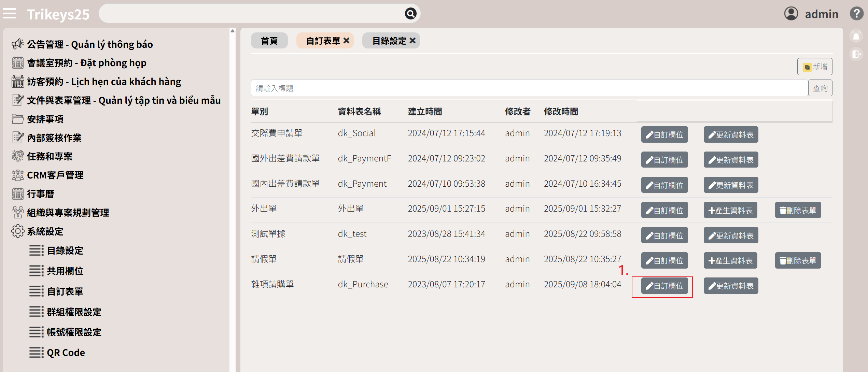Close the 目錄設定 tab
The image size is (868, 372).
[412, 41]
